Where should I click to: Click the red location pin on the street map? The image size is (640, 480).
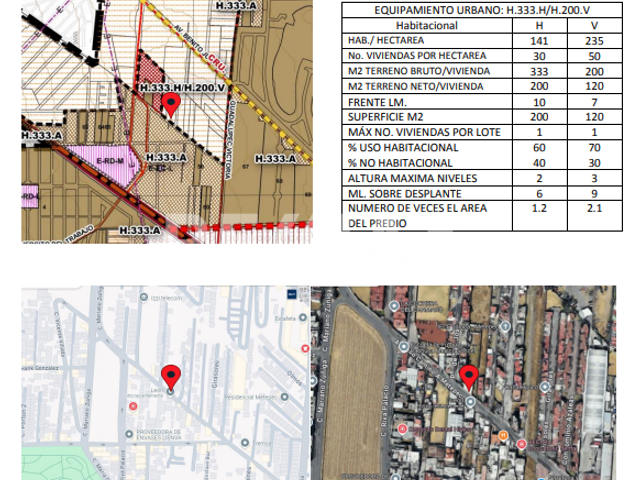[171, 376]
